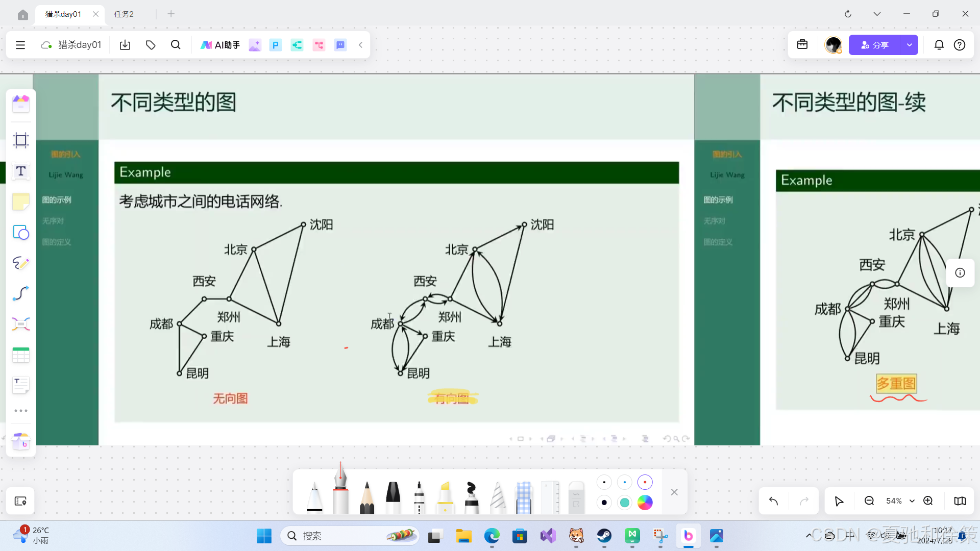Screen dimensions: 980x551
Task: Select the connector line tool
Action: point(21,293)
